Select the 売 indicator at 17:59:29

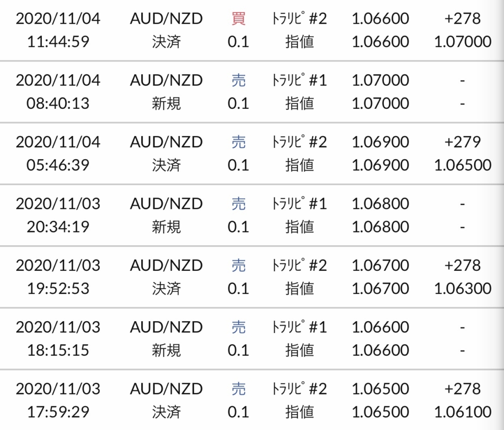[239, 389]
